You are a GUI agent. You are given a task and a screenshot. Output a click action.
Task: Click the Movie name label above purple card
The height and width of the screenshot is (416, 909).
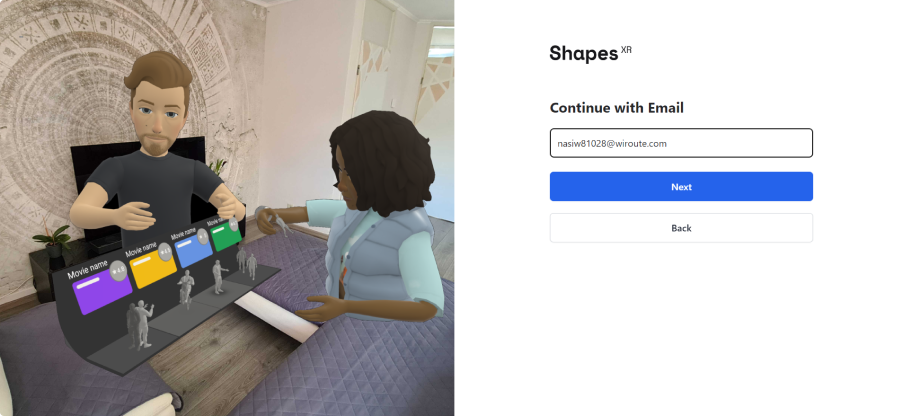coord(88,269)
